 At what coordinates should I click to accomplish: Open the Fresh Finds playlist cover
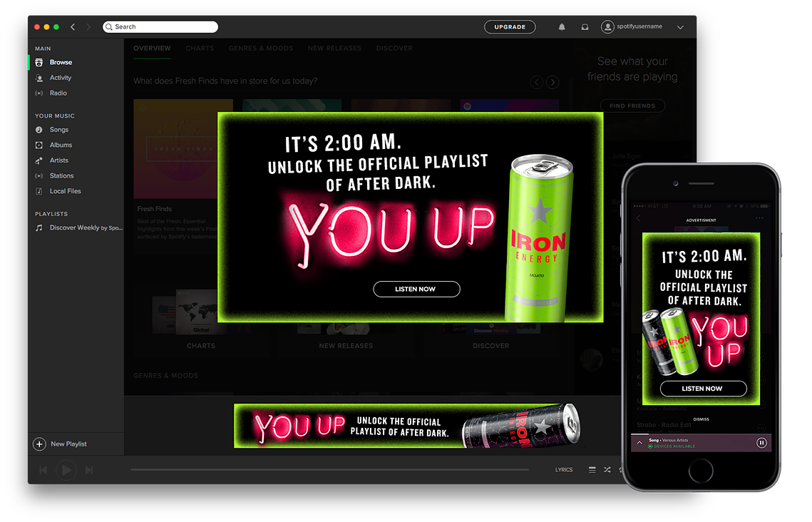175,148
